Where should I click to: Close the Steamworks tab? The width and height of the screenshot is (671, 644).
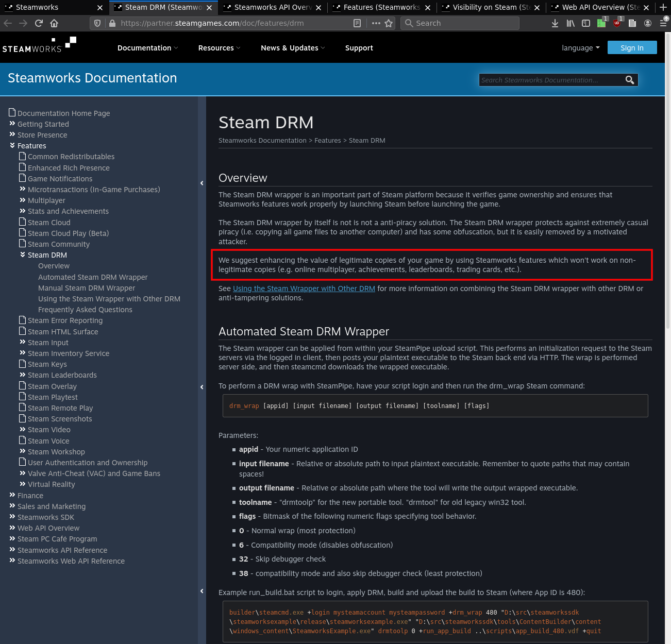(100, 8)
